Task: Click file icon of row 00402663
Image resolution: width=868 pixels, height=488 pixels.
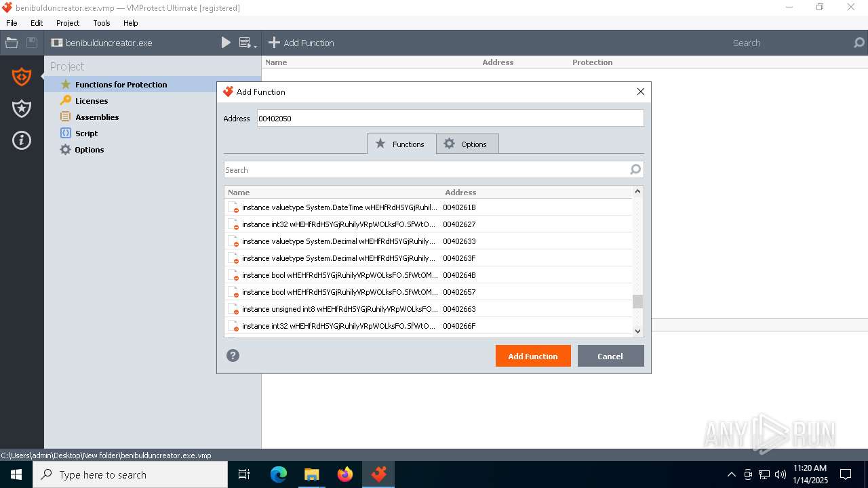Action: coord(233,309)
